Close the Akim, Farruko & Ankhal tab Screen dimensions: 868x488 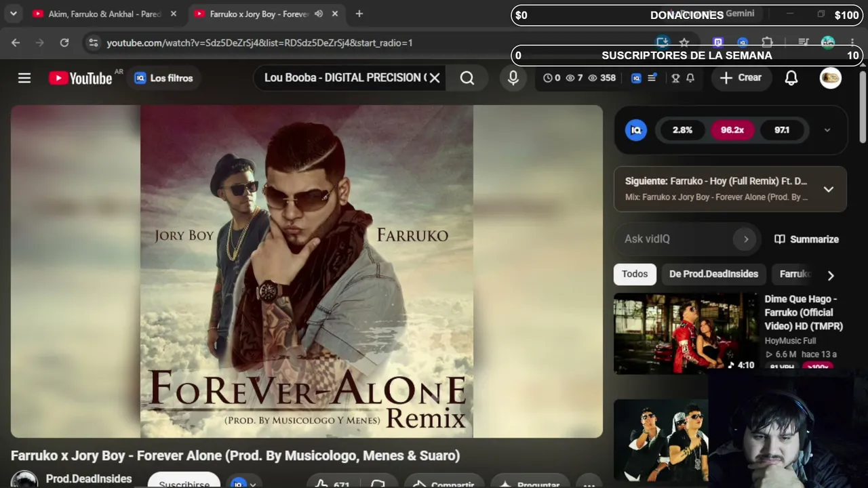click(174, 14)
